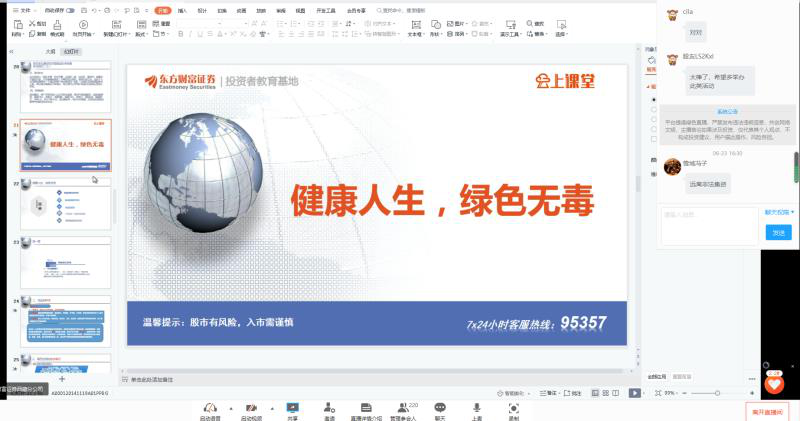Click the Invite person icon
The height and width of the screenshot is (421, 800).
[330, 407]
